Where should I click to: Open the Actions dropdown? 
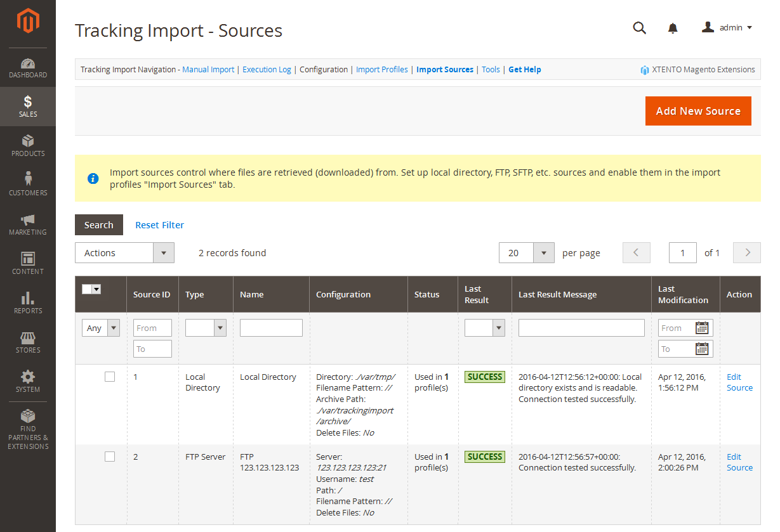pyautogui.click(x=124, y=252)
